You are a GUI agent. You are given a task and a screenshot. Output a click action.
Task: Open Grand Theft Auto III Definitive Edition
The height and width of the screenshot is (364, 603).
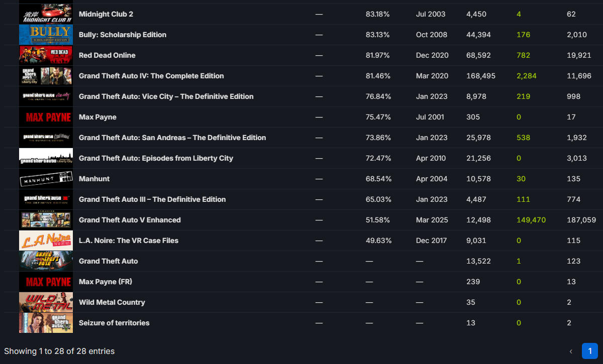[152, 199]
